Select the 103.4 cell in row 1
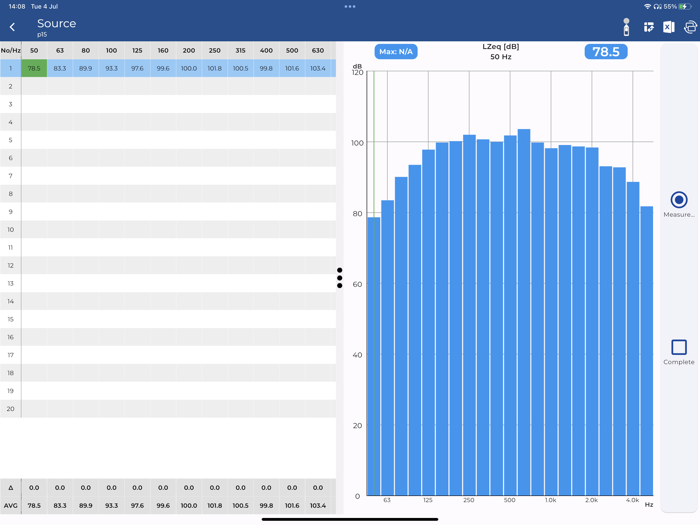 [318, 68]
